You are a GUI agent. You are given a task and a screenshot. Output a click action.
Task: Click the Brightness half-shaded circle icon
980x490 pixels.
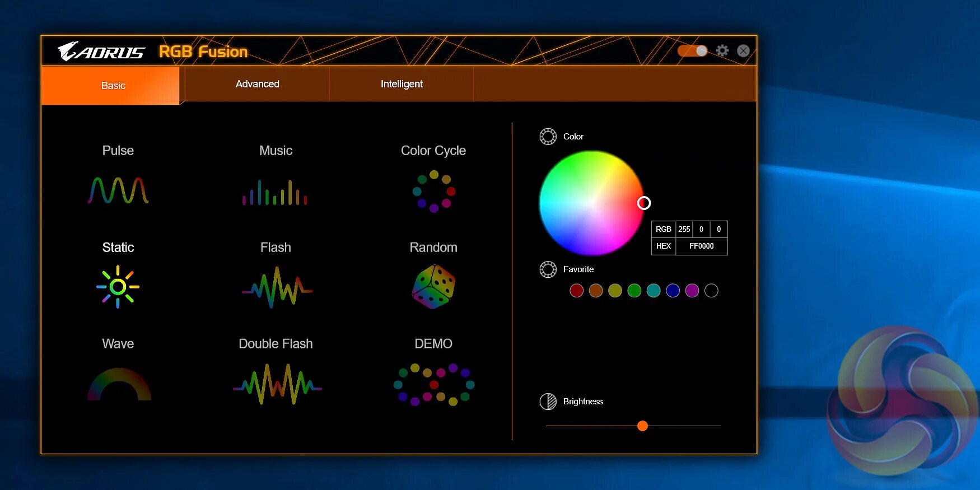click(x=548, y=402)
